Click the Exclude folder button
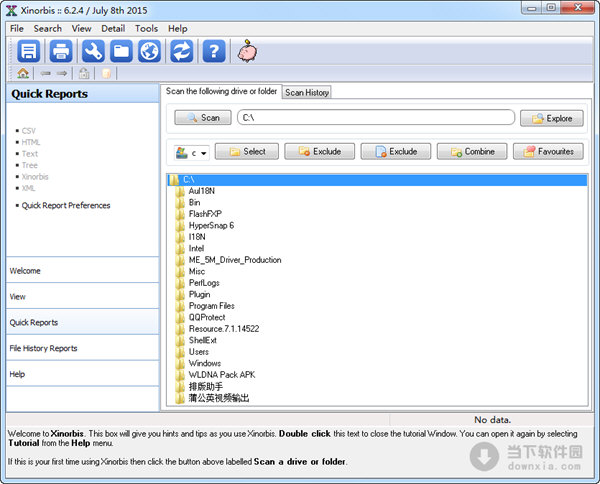This screenshot has width=600, height=484. [320, 152]
